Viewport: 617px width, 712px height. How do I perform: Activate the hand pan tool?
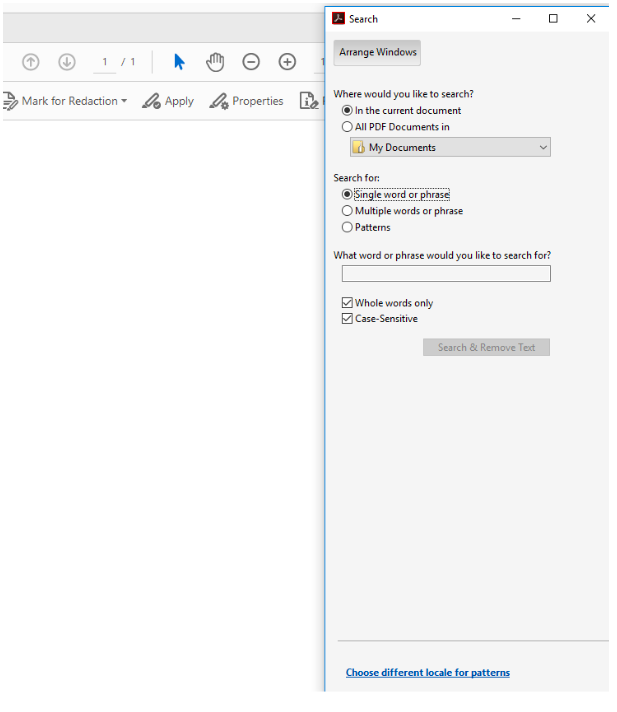click(x=215, y=62)
